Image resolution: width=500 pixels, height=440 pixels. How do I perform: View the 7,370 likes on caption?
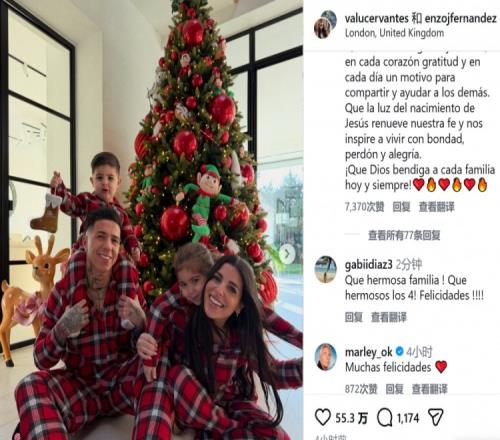point(364,207)
